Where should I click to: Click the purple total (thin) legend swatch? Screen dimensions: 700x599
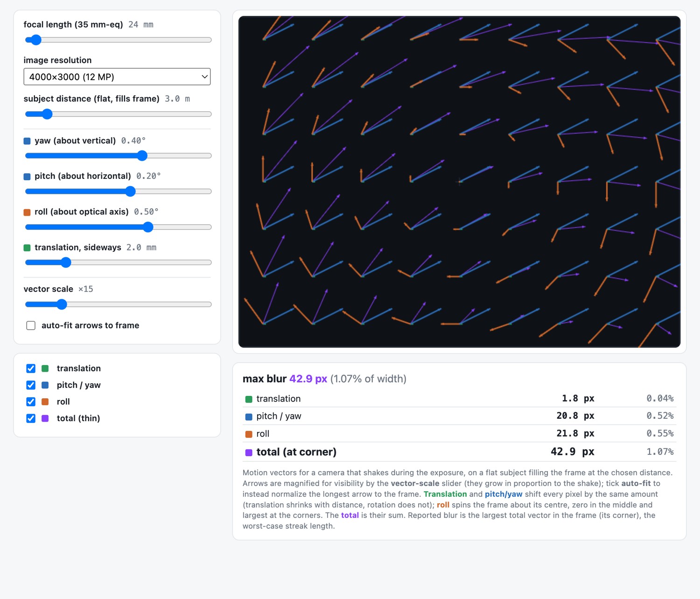tap(45, 418)
